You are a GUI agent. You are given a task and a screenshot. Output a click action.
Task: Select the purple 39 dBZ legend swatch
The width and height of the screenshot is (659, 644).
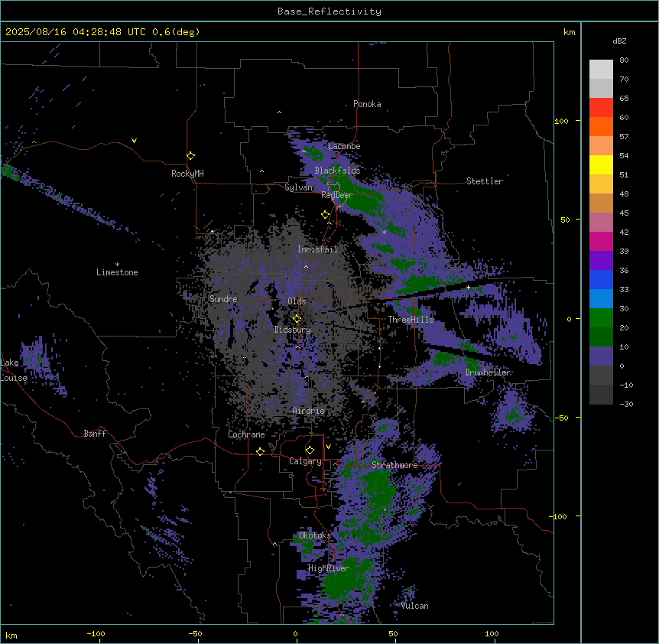[601, 261]
